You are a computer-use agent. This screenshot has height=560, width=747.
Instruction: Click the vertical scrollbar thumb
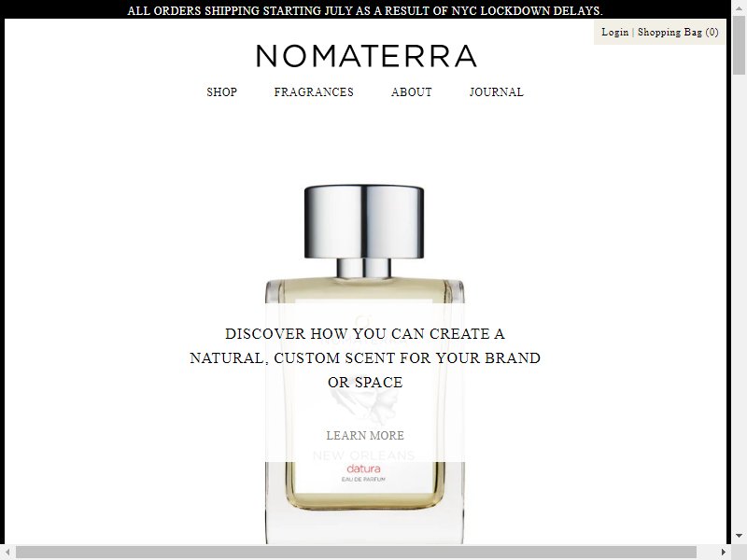pyautogui.click(x=739, y=43)
